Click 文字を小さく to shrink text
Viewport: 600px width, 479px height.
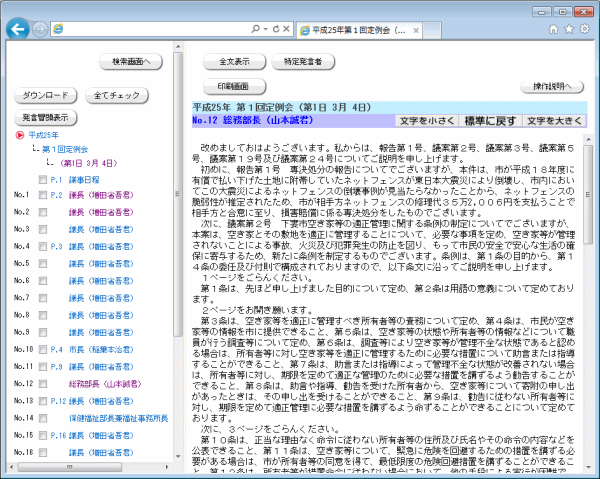[427, 121]
